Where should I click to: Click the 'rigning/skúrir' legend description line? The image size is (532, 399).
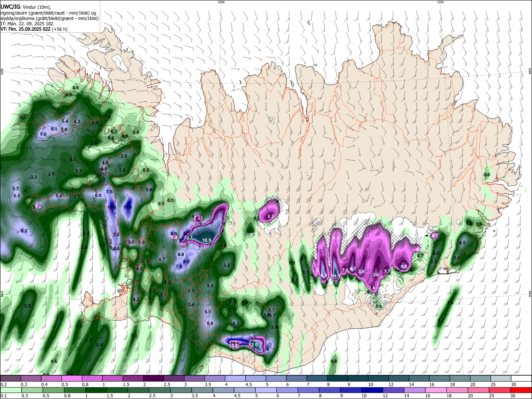[49, 12]
